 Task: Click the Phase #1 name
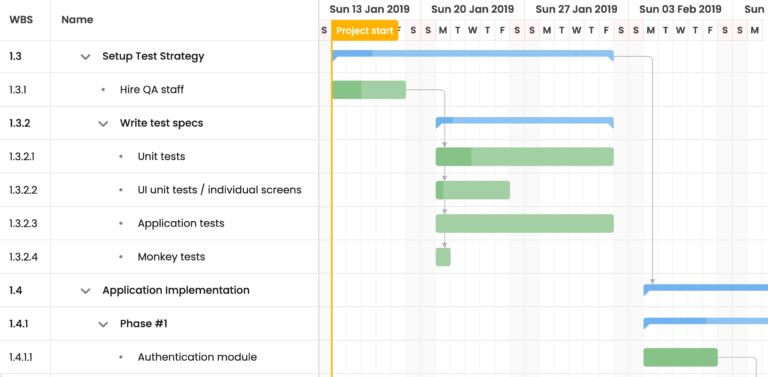coord(144,324)
